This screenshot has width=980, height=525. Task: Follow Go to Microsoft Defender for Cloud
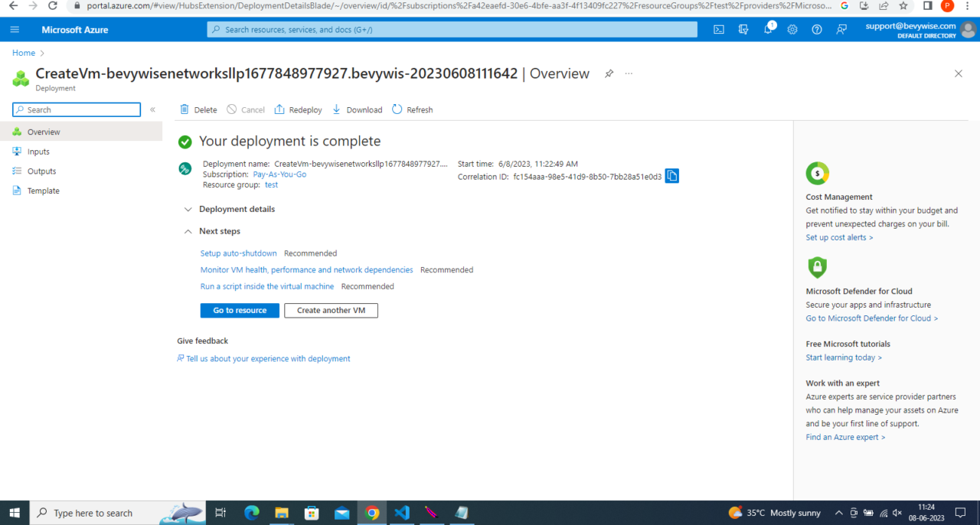pos(872,318)
